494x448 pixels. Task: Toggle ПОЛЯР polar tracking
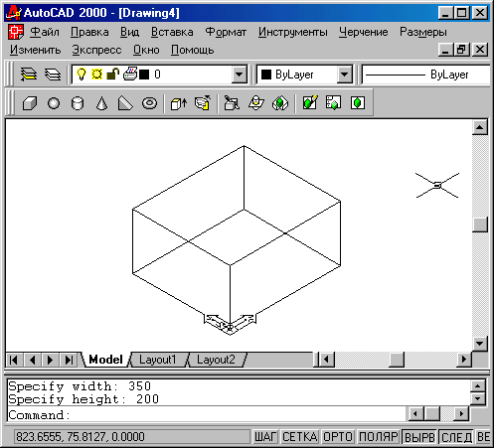coord(379,437)
